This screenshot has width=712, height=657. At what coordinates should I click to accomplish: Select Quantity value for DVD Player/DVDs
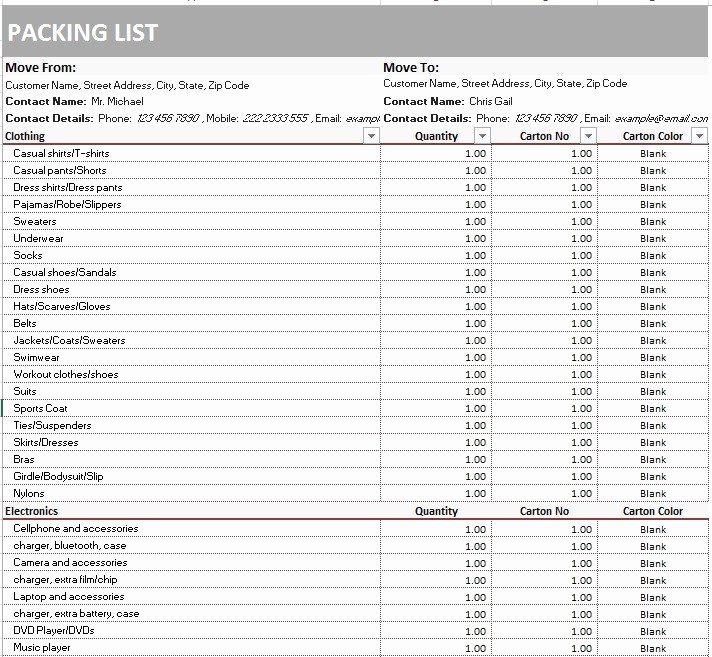coord(436,631)
